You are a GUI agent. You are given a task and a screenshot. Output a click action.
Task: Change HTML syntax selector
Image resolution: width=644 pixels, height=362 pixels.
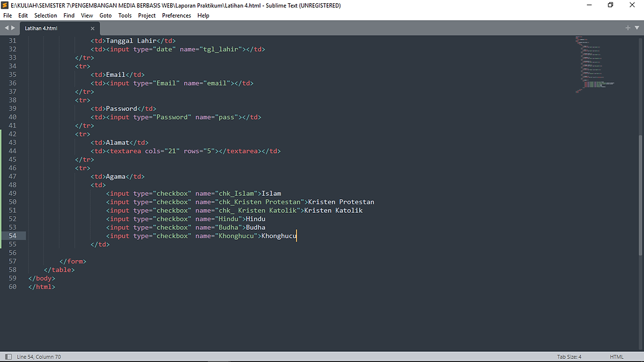pyautogui.click(x=616, y=357)
